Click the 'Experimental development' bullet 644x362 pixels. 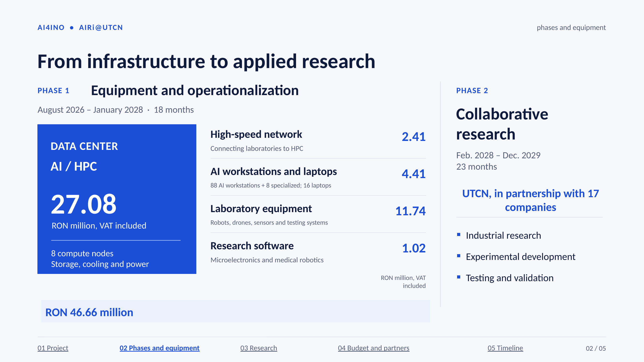tap(521, 257)
